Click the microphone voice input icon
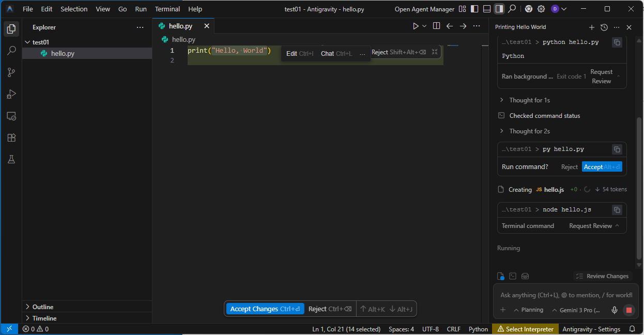Image resolution: width=644 pixels, height=335 pixels. tap(615, 310)
